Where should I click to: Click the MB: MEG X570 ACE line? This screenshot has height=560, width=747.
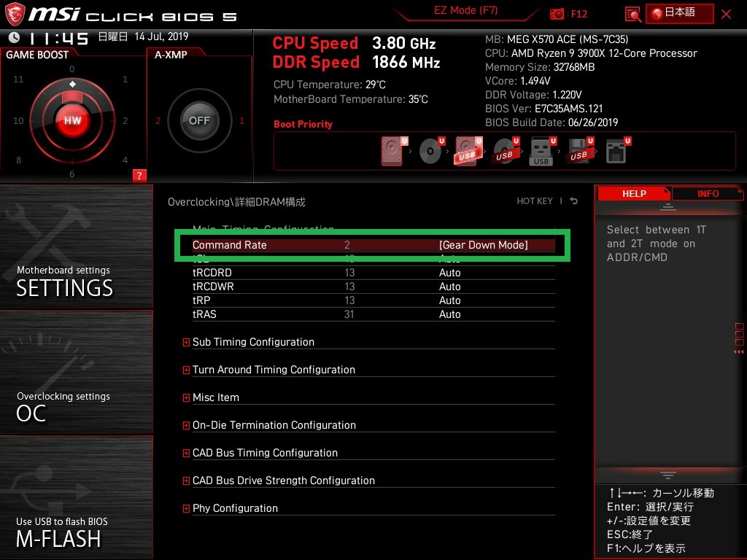point(557,39)
